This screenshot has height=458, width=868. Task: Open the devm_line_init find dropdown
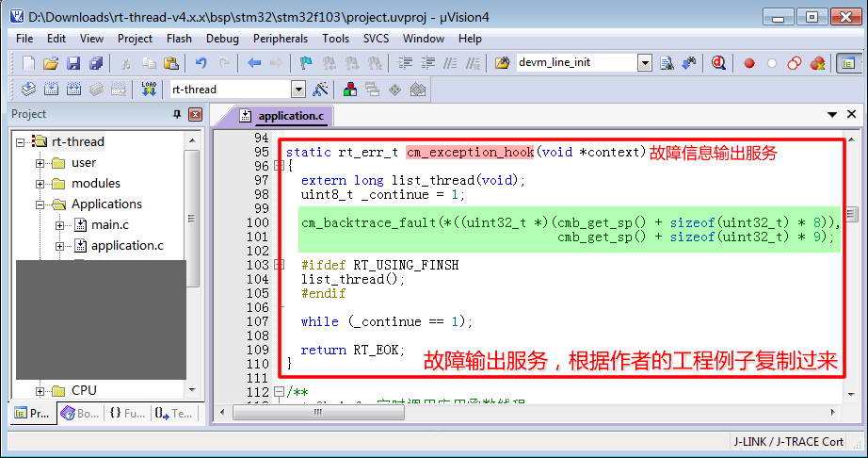(645, 63)
